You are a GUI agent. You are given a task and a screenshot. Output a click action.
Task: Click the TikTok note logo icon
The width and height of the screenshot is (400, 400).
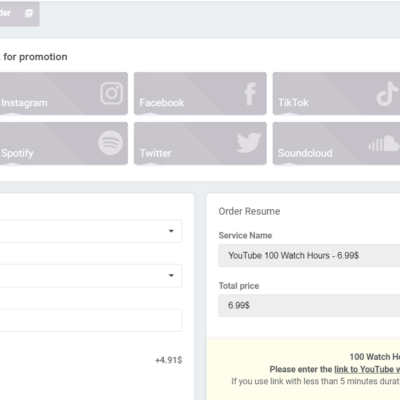[387, 94]
